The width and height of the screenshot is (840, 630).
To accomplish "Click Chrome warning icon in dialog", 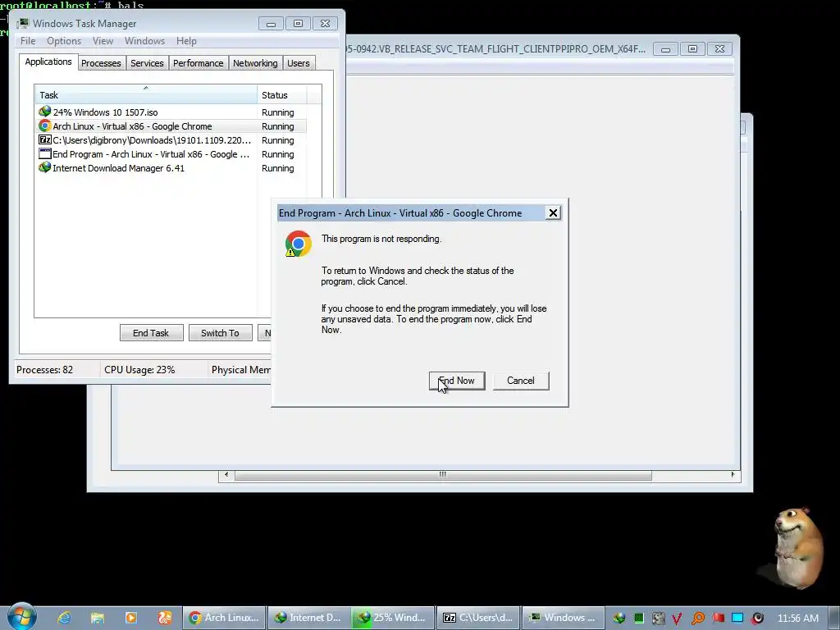I will pyautogui.click(x=298, y=244).
